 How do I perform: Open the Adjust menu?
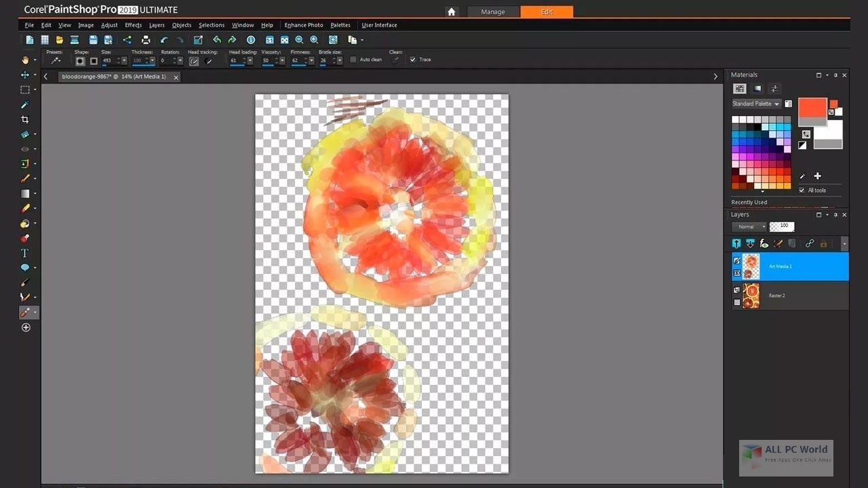(109, 25)
